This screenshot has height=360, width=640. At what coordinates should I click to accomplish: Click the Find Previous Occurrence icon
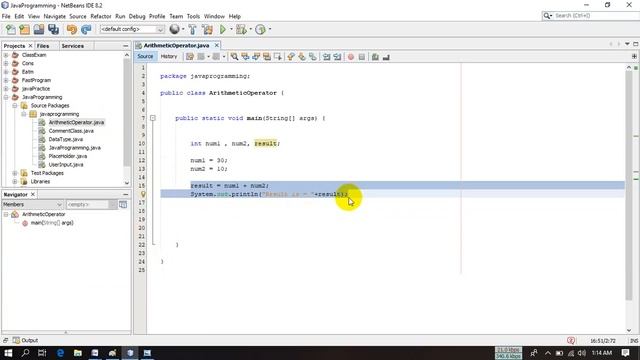coord(245,57)
